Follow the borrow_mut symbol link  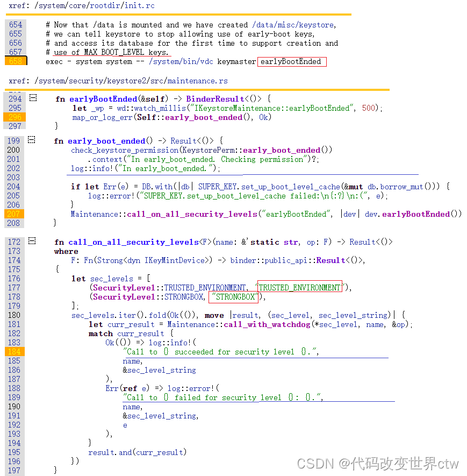tap(401, 187)
